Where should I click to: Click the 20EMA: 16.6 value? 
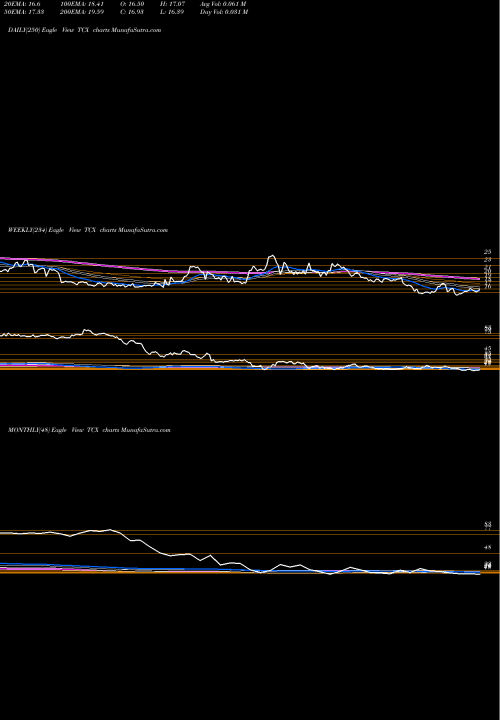[22, 4]
